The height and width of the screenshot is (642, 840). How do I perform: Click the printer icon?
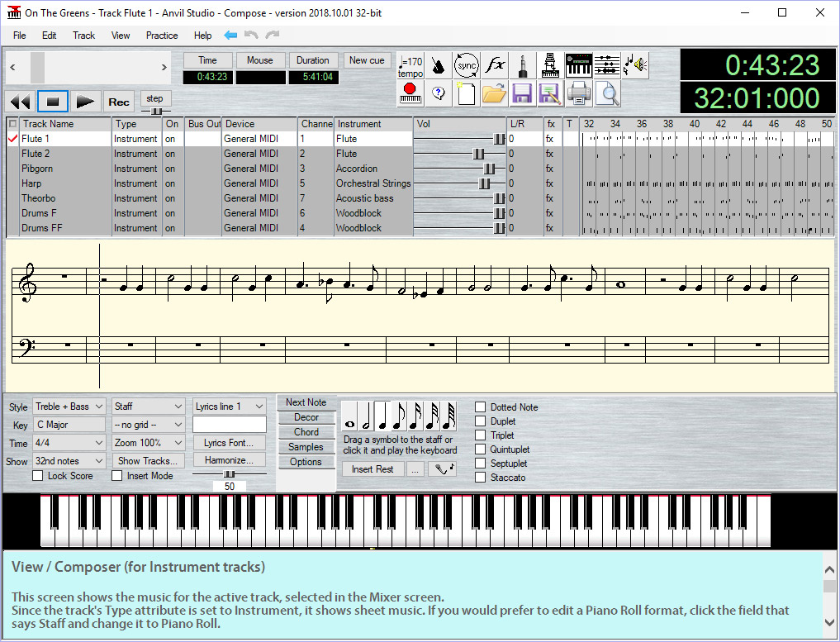tap(579, 94)
